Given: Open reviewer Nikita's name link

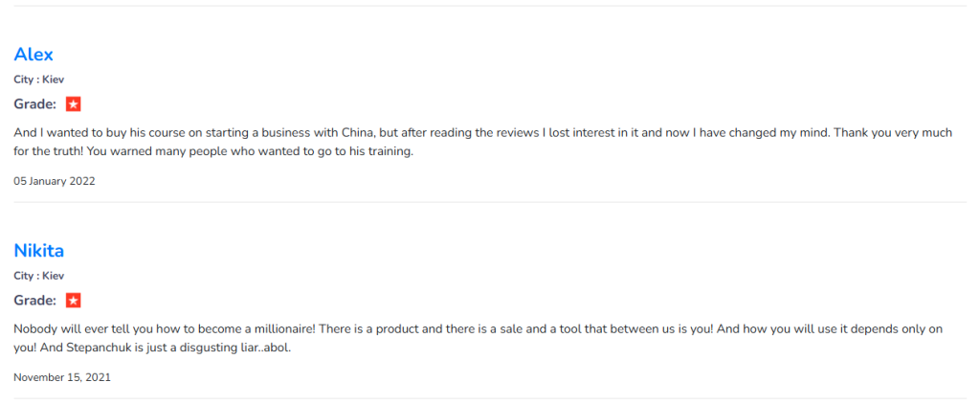Looking at the screenshot, I should (38, 251).
